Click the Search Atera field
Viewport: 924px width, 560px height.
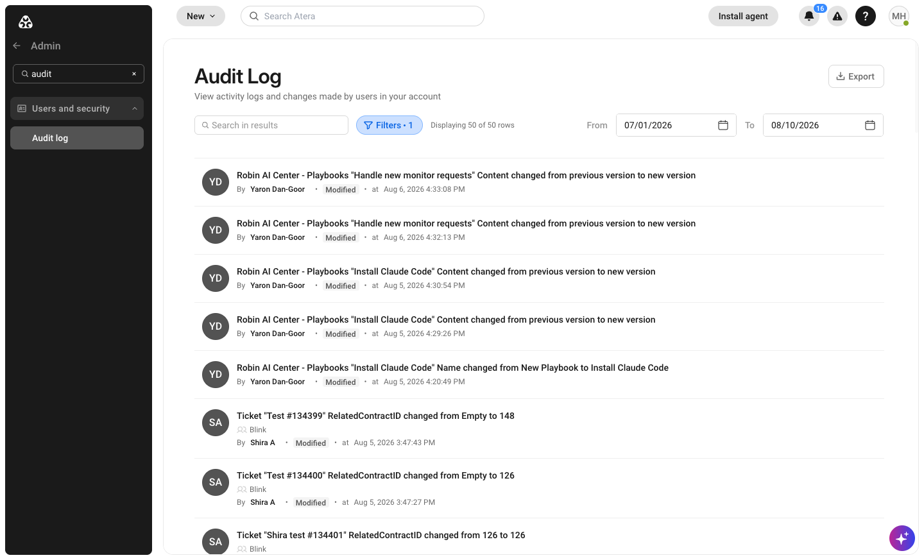[x=363, y=16]
